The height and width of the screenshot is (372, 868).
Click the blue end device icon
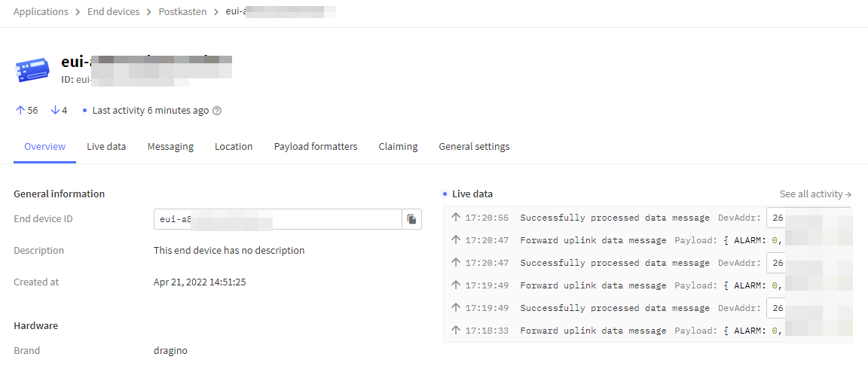click(33, 71)
